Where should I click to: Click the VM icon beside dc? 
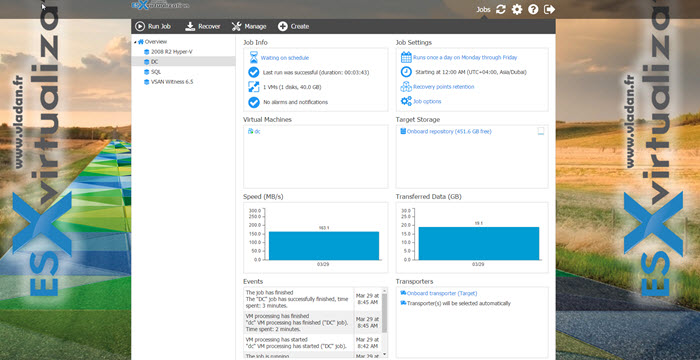click(250, 131)
